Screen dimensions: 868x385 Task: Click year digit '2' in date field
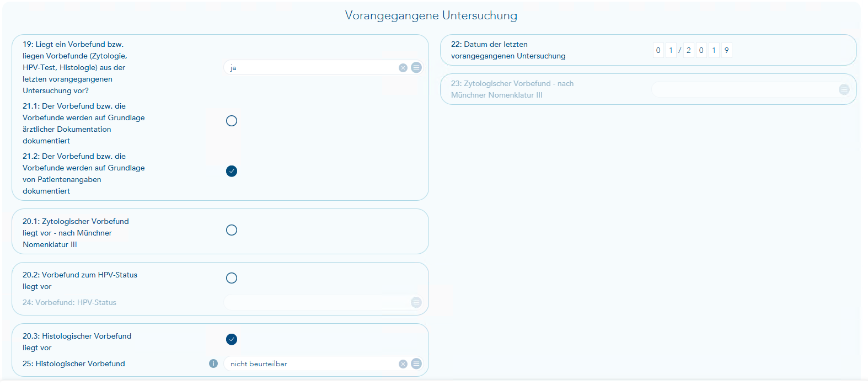coord(689,50)
